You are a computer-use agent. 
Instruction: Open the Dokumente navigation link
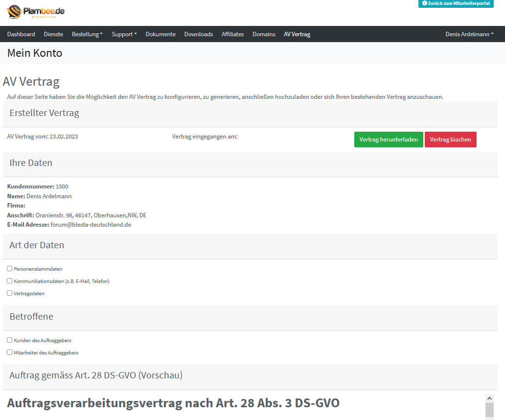tap(161, 34)
